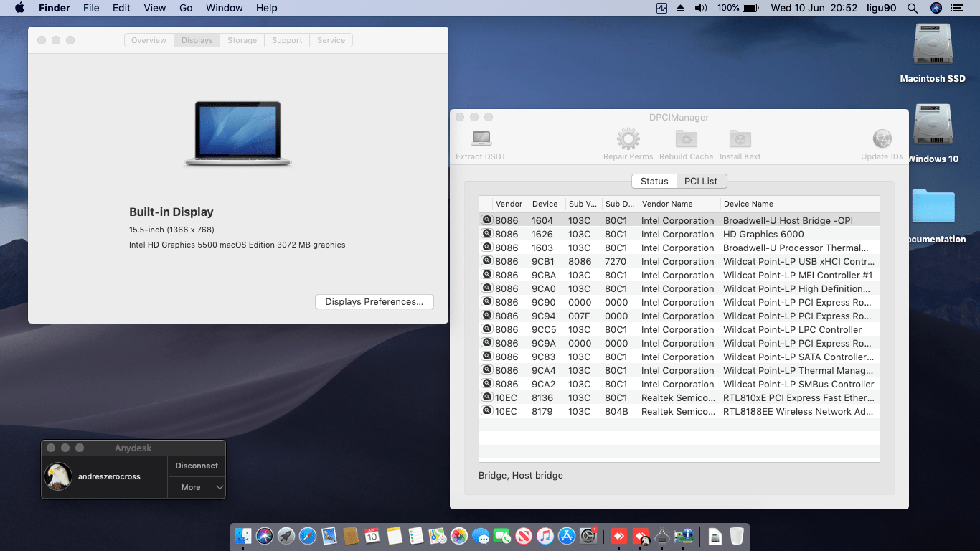Open the volume control in the menu bar

tap(701, 8)
